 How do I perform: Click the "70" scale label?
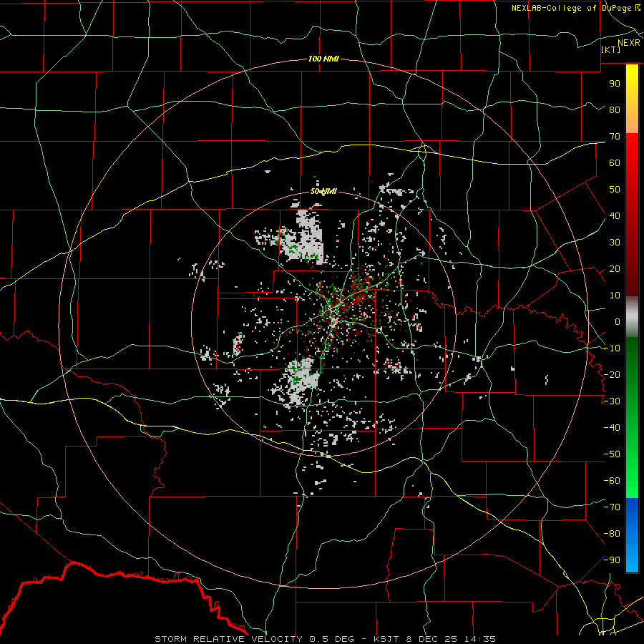615,137
